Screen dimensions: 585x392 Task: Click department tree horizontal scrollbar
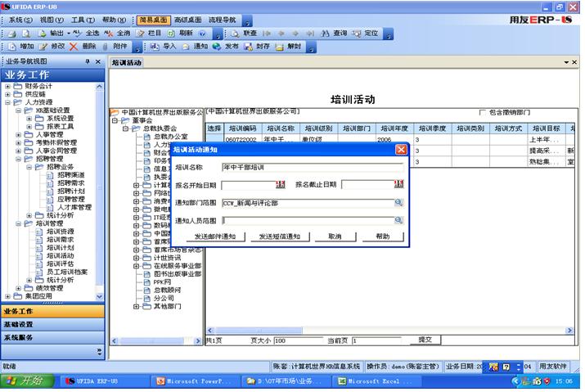[x=156, y=341]
